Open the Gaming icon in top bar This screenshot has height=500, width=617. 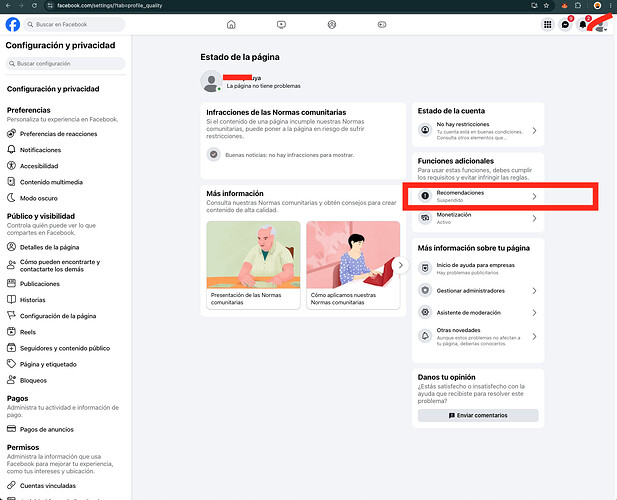pos(382,25)
